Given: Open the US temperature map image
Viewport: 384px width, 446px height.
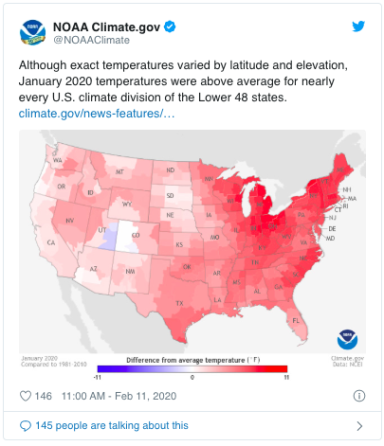Looking at the screenshot, I should 192,242.
